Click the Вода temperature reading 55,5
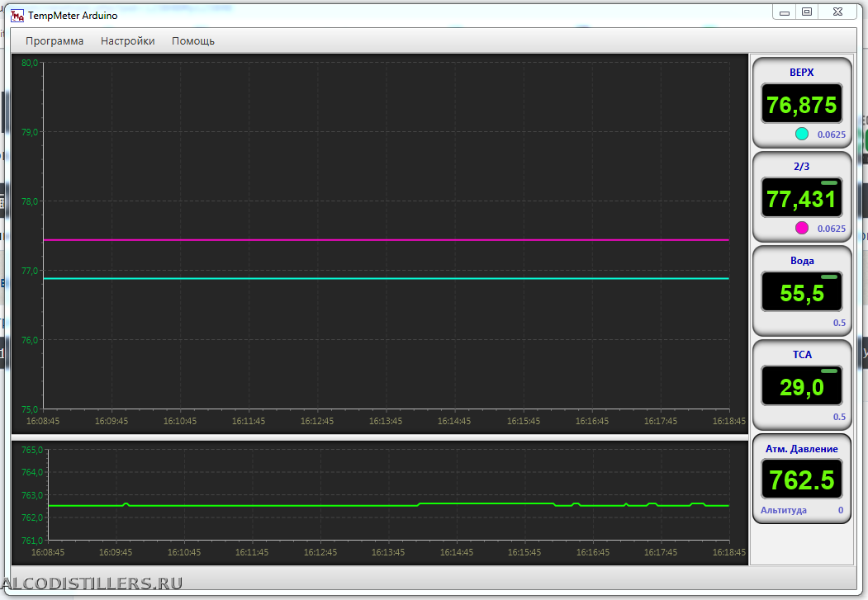The width and height of the screenshot is (868, 600). 802,293
